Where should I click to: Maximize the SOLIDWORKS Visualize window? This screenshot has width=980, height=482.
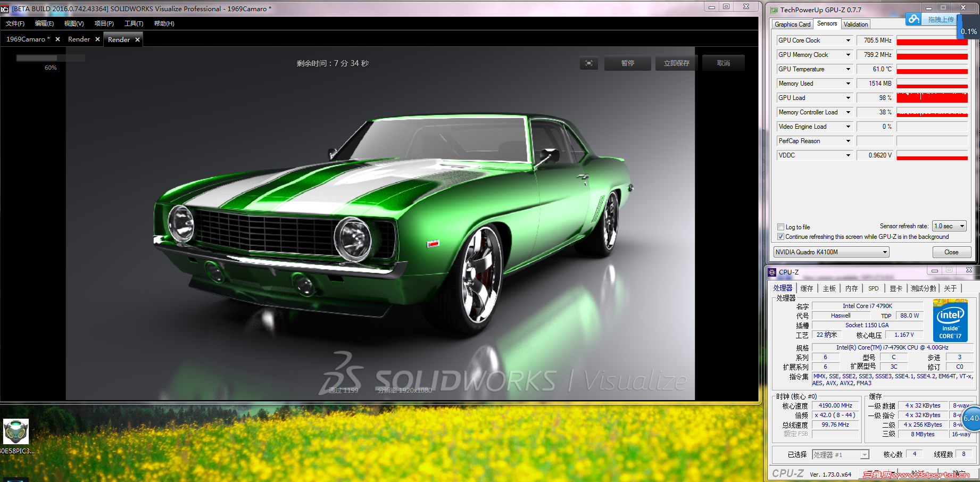coord(726,7)
